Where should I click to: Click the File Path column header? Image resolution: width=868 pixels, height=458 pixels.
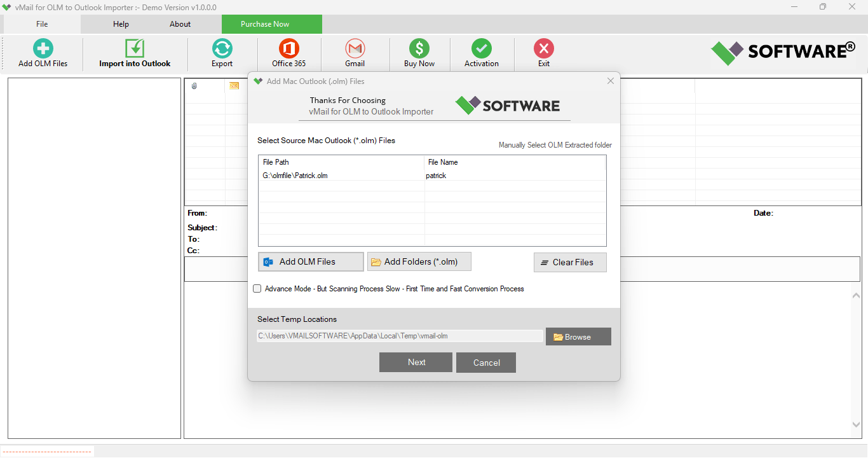coord(341,162)
